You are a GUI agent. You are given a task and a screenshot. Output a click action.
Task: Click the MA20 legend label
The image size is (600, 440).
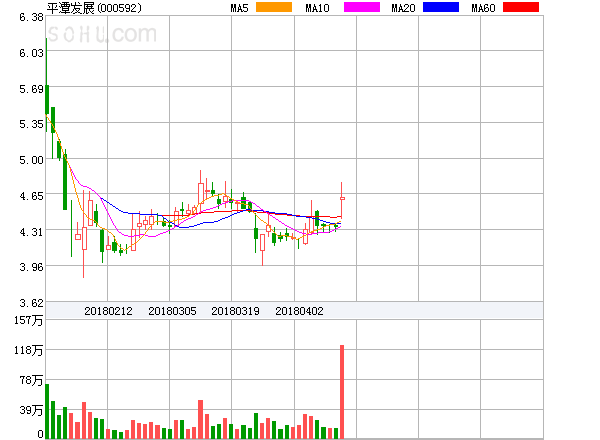[x=403, y=8]
